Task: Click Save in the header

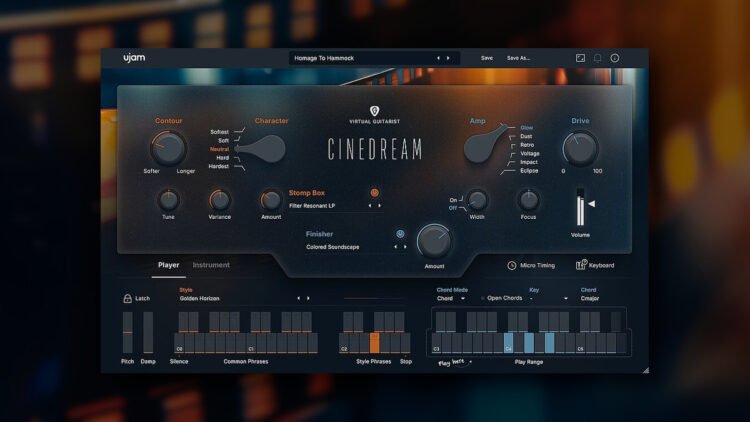Action: coord(486,58)
